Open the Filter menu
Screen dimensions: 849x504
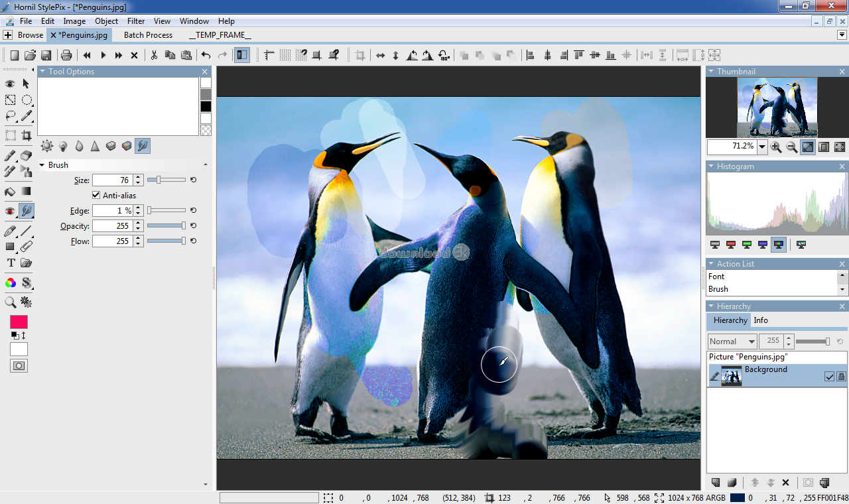[x=136, y=21]
